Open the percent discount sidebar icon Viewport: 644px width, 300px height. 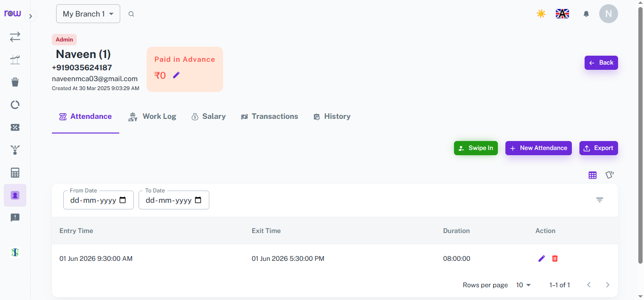tap(15, 127)
